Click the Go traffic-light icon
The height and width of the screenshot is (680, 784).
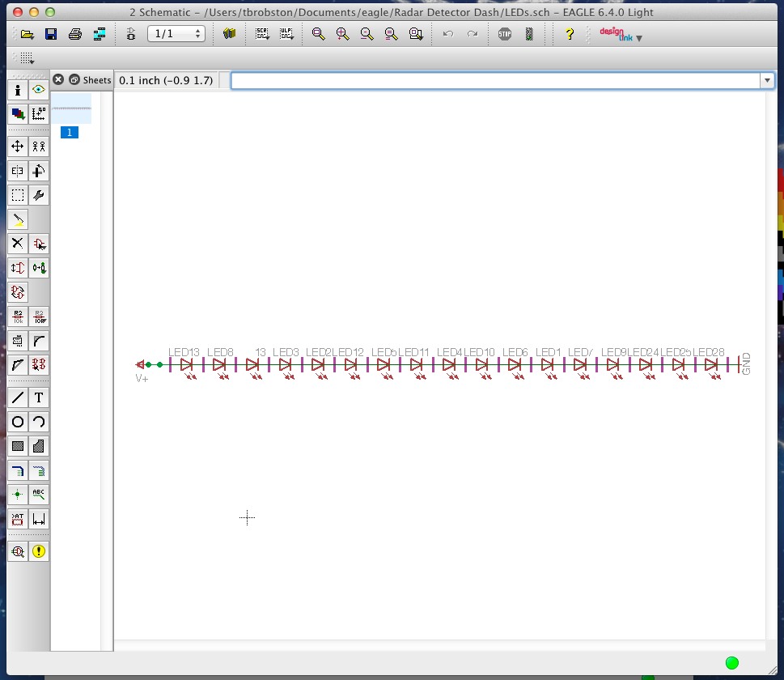[x=529, y=34]
